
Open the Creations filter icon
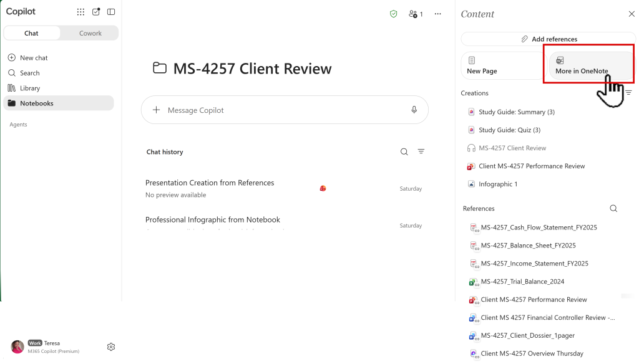[x=629, y=93]
